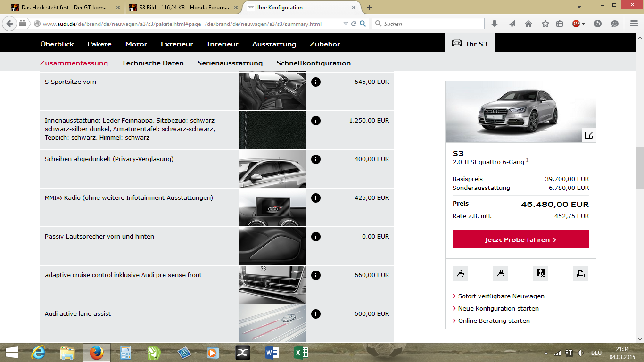The width and height of the screenshot is (644, 362).
Task: Click the Adblock Plus toolbar icon
Action: coord(575,23)
